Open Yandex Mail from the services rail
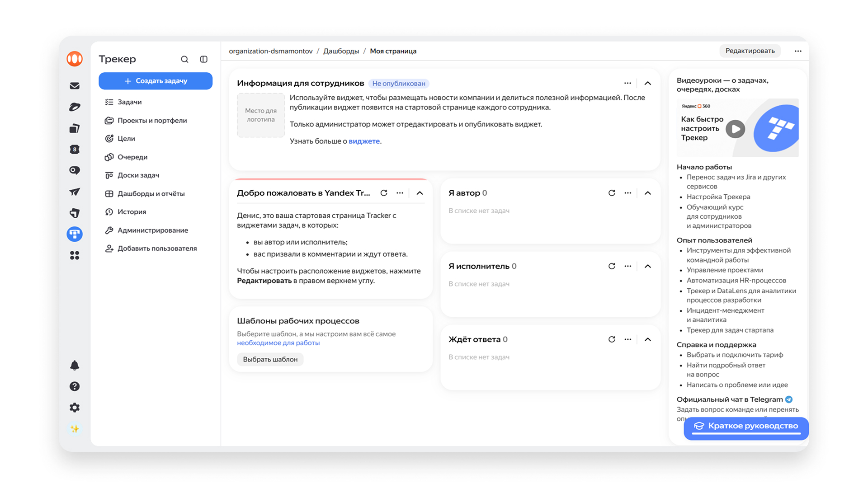 click(x=75, y=85)
